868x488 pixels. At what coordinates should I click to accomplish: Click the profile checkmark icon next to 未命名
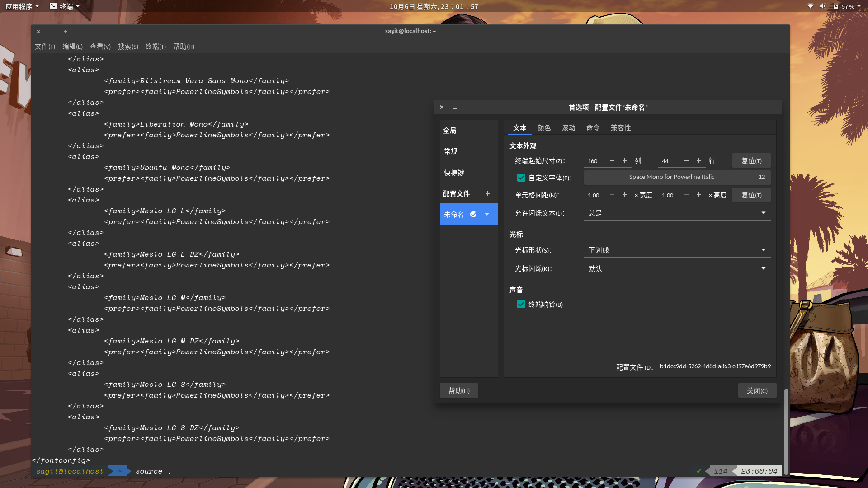(473, 214)
